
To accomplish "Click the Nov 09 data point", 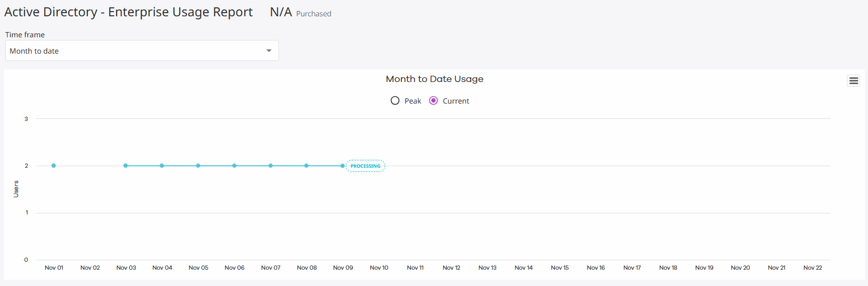I will point(343,166).
